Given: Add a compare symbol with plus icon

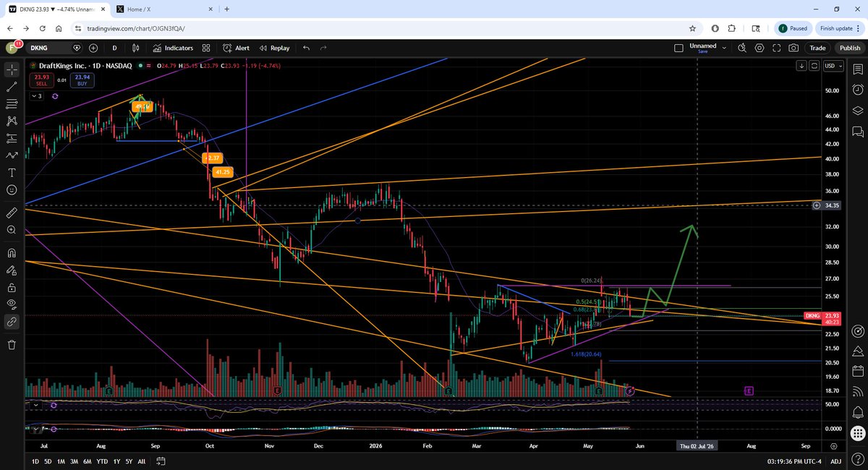Looking at the screenshot, I should [x=93, y=48].
